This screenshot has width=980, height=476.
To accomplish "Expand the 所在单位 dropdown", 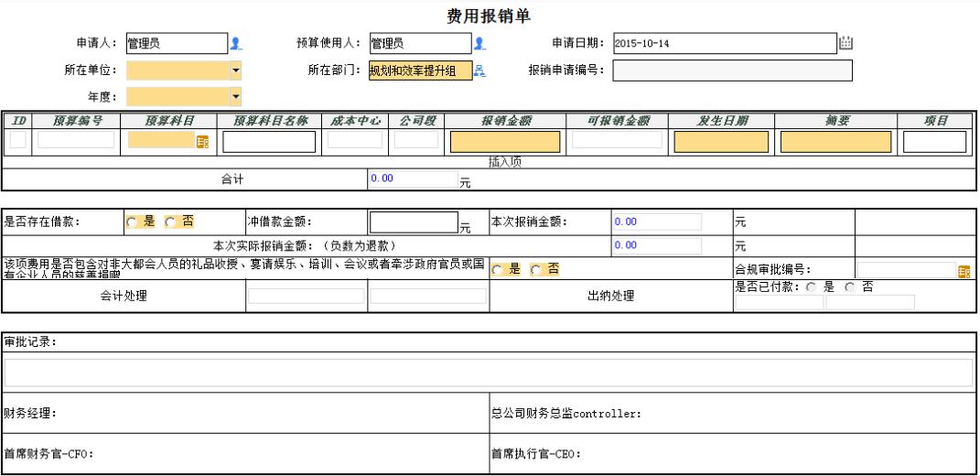I will [235, 70].
